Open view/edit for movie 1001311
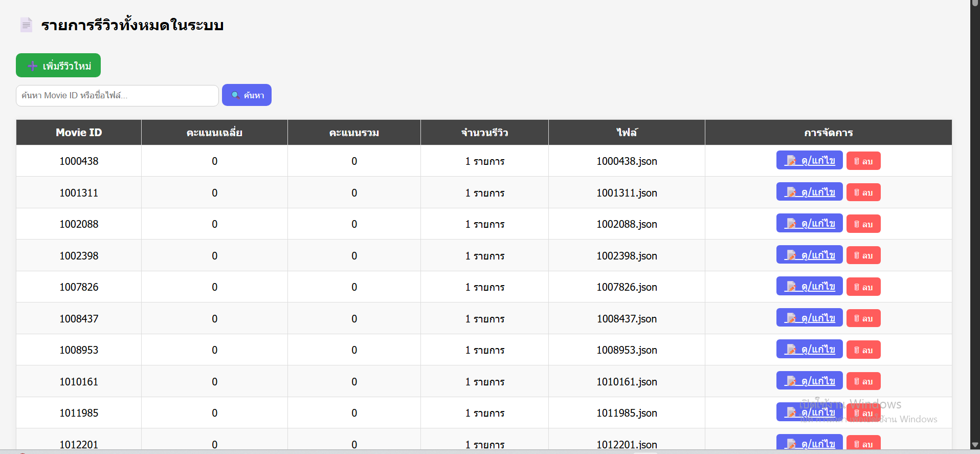The height and width of the screenshot is (454, 980). tap(809, 192)
